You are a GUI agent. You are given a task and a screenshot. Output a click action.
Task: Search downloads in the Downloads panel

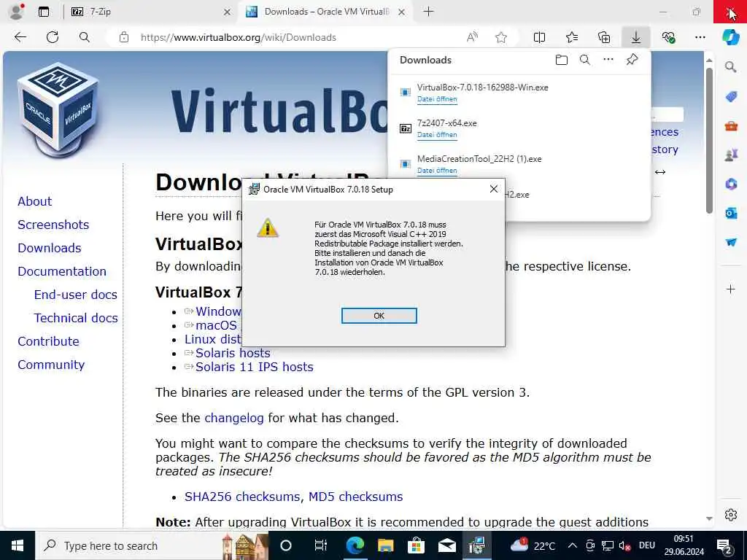point(585,60)
